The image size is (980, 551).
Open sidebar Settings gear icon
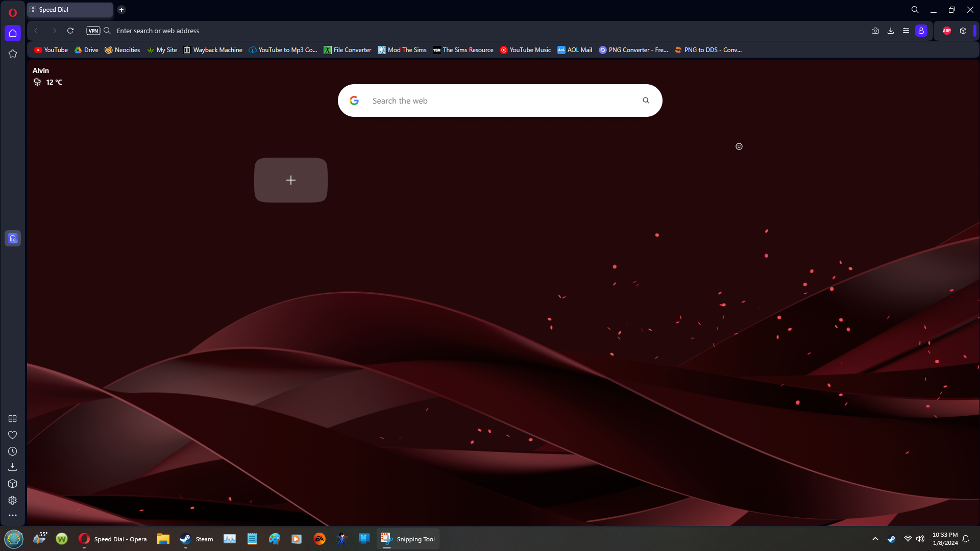click(x=13, y=500)
